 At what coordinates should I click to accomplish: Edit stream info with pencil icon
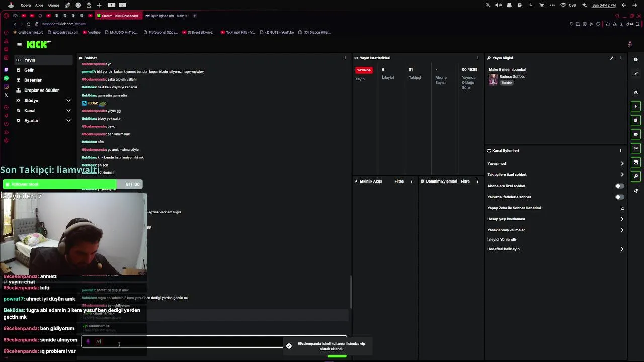pos(612,58)
